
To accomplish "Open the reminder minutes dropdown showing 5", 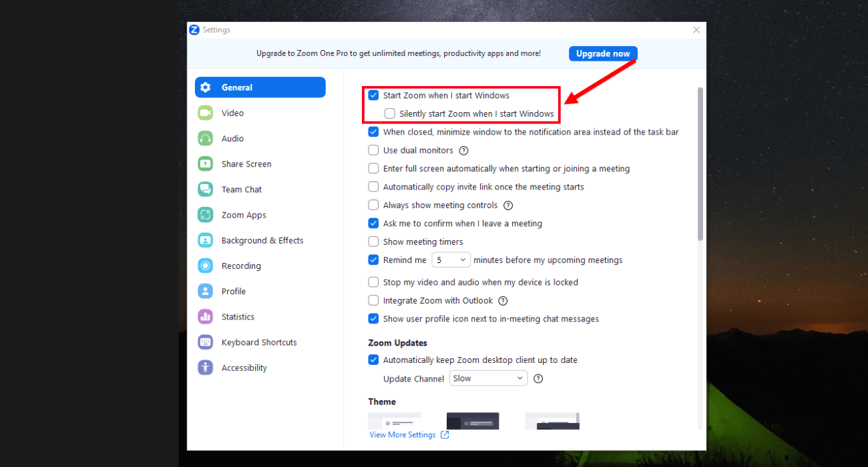I will coord(451,260).
